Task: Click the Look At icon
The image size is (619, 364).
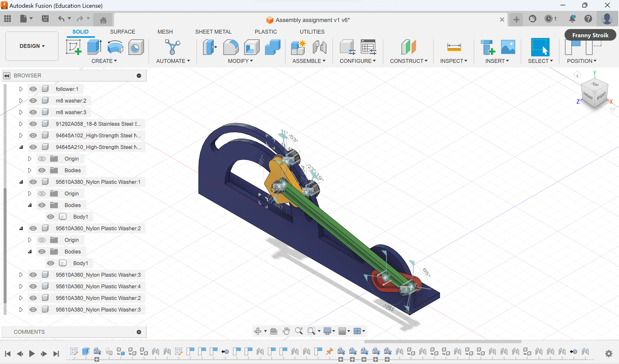Action: point(274,331)
